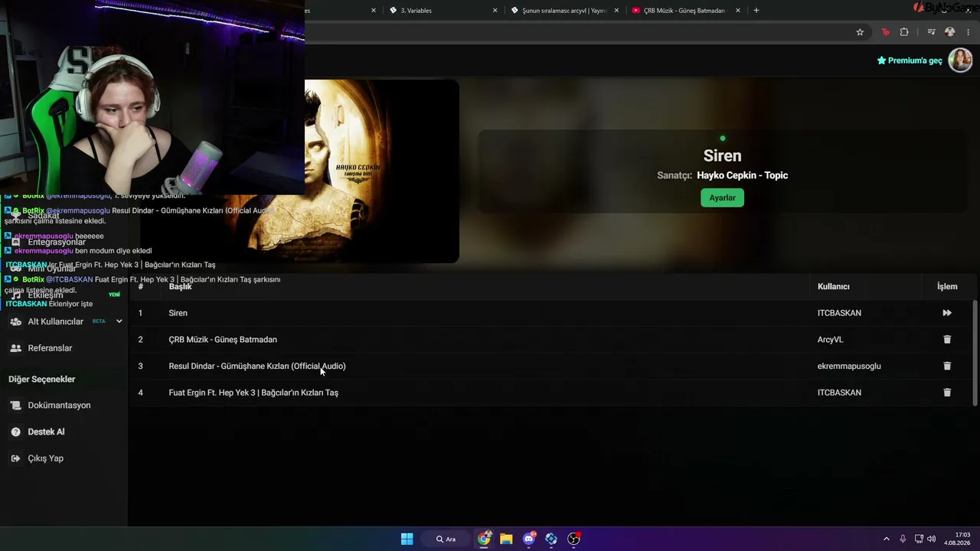Expand the Alt Kullanıcılar submenu chevron

[119, 321]
